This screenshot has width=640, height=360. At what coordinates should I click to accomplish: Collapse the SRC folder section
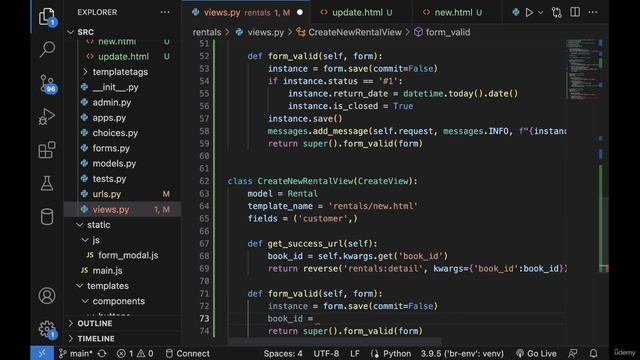point(85,32)
